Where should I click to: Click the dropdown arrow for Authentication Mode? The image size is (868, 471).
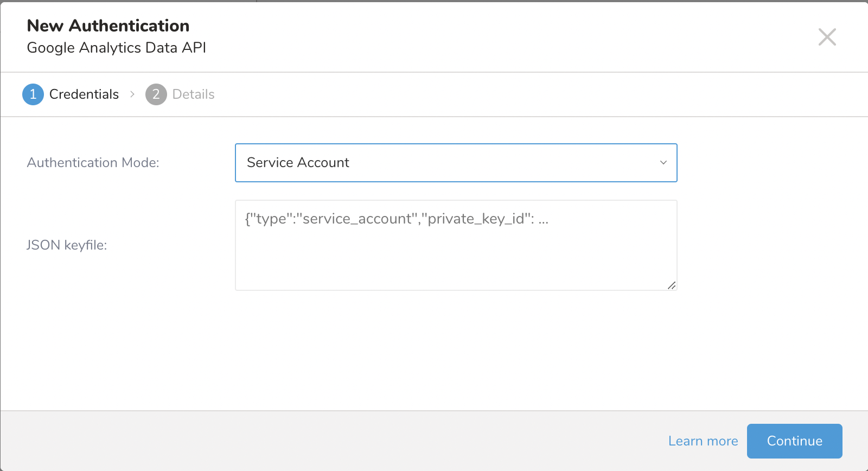tap(663, 163)
